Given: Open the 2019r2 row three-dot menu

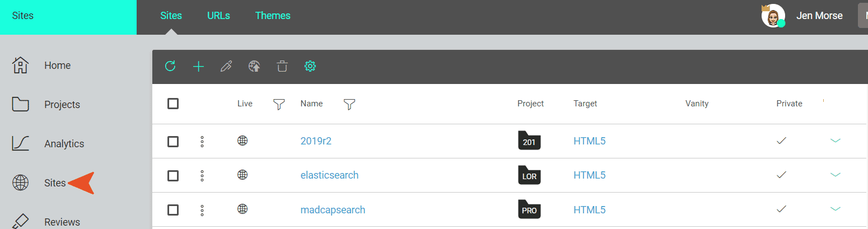Looking at the screenshot, I should [202, 142].
